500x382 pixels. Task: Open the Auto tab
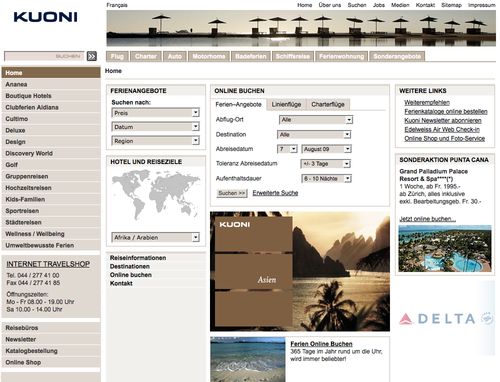click(175, 56)
